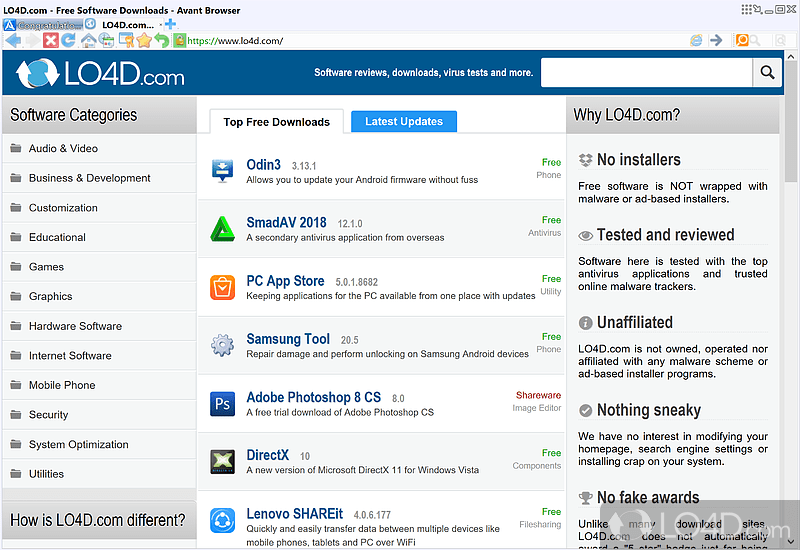
Task: Open Audio & Video category
Action: tap(99, 148)
